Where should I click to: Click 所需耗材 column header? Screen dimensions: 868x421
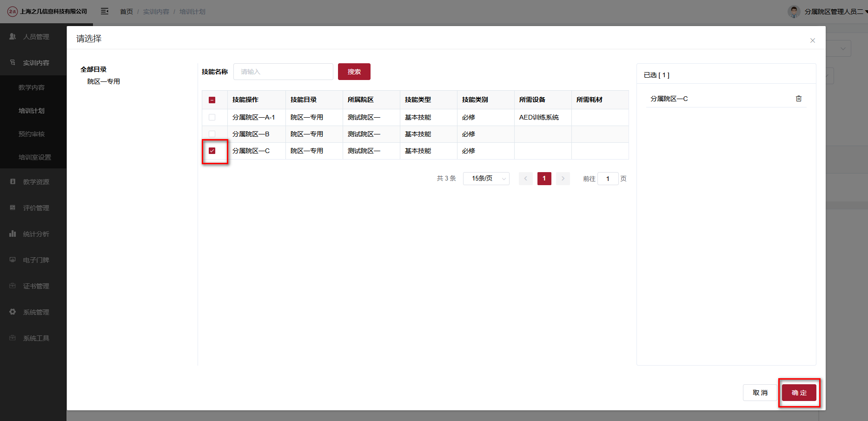click(x=590, y=100)
